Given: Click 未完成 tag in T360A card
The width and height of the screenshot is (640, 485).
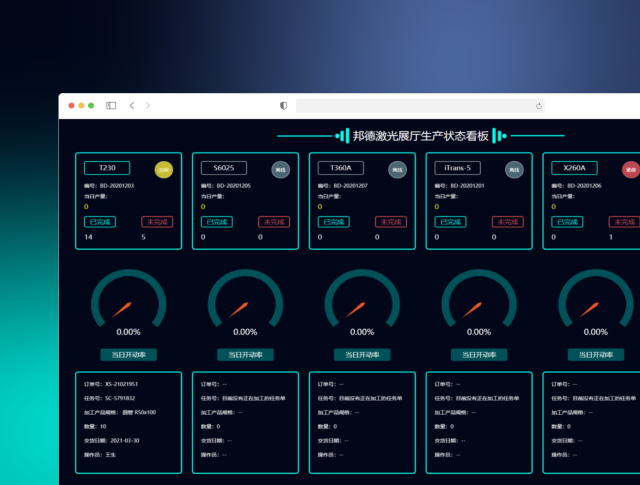Looking at the screenshot, I should pos(391,222).
